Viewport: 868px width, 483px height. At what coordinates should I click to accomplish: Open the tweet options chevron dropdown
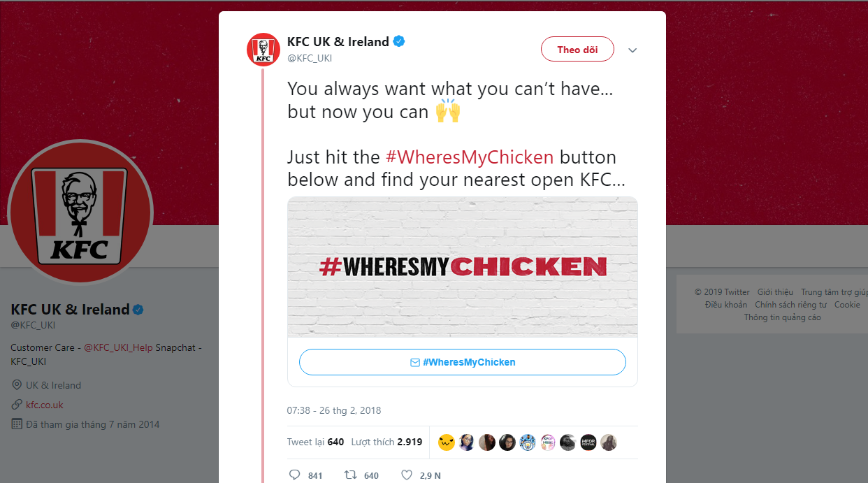click(632, 50)
